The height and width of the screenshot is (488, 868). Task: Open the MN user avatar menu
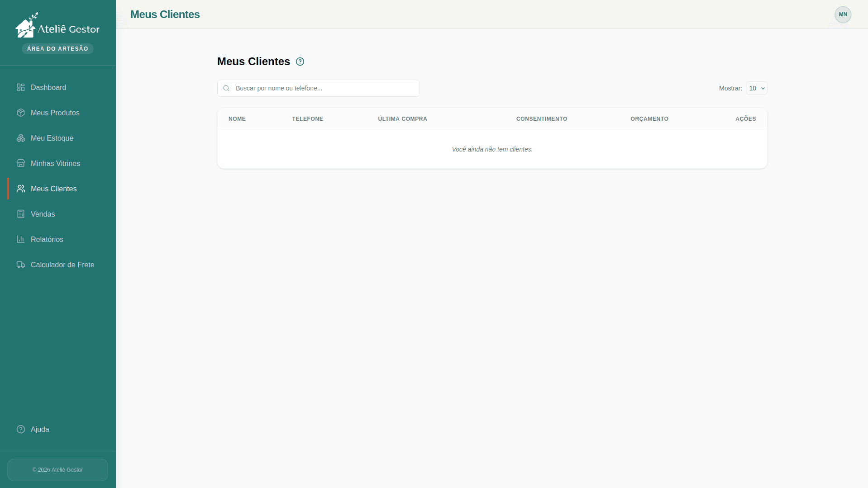pos(843,14)
